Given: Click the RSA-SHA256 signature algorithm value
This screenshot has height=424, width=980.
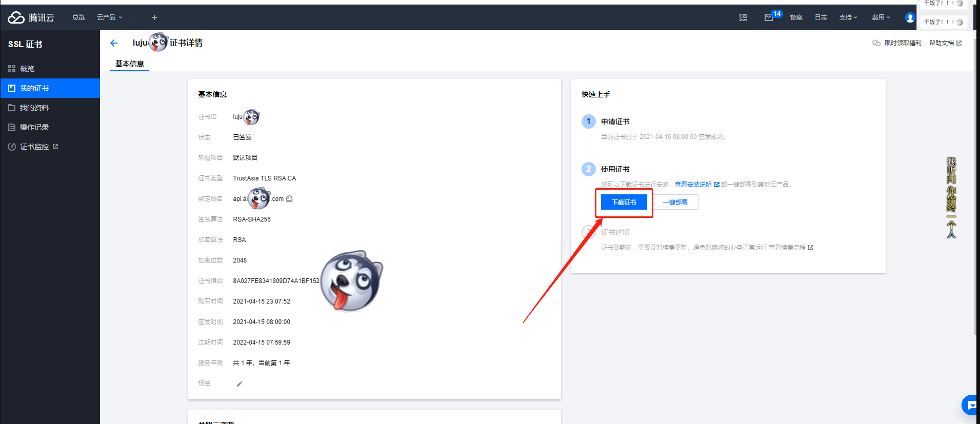Looking at the screenshot, I should pos(252,219).
